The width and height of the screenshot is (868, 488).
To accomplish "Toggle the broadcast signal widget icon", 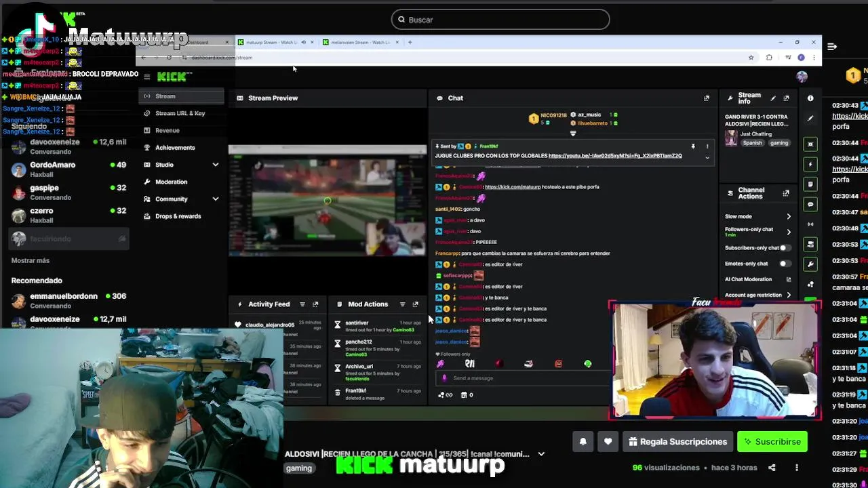I will coord(810,224).
